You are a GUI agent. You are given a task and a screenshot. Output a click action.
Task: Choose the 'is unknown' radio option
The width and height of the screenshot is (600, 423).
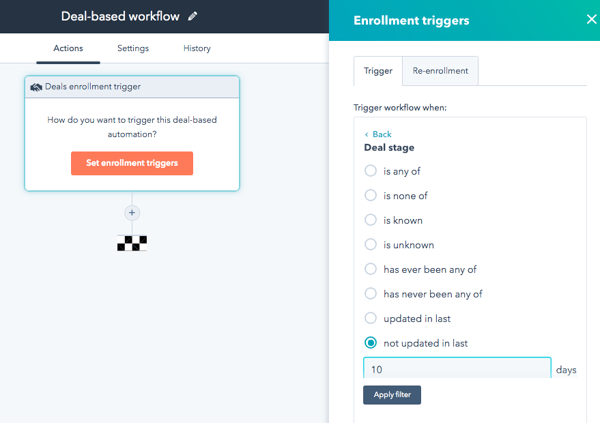coord(371,245)
